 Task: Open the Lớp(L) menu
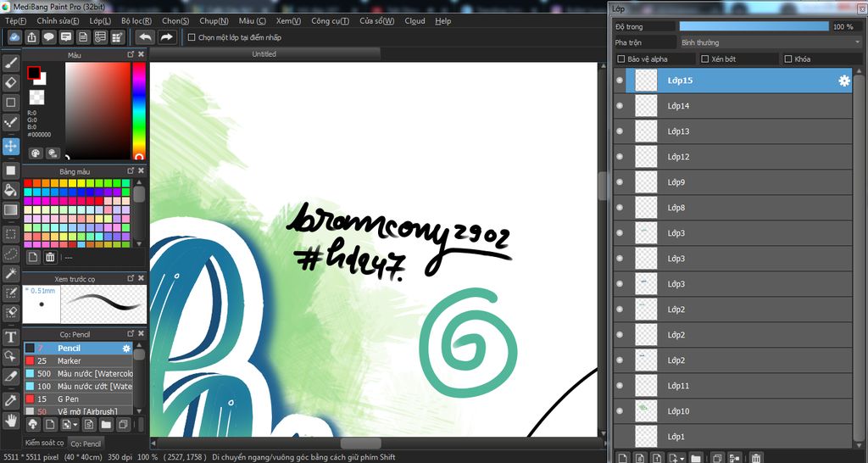pos(100,21)
